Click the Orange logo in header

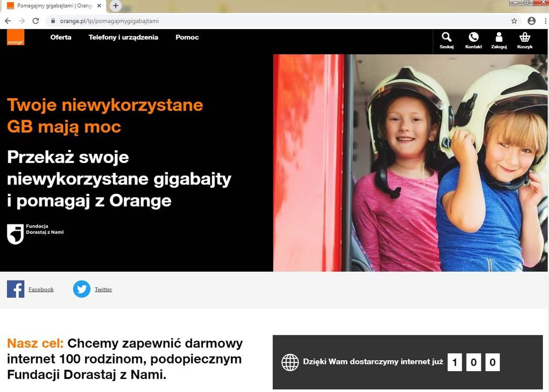[15, 37]
